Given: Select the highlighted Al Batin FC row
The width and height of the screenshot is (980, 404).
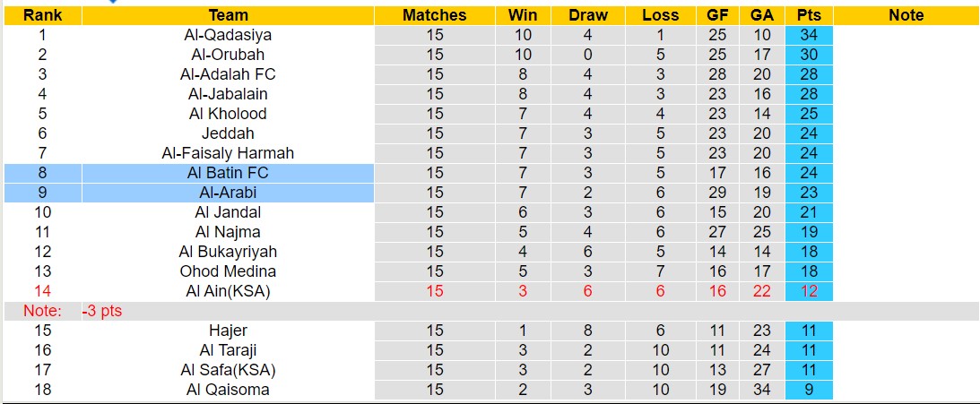Looking at the screenshot, I should 228,173.
